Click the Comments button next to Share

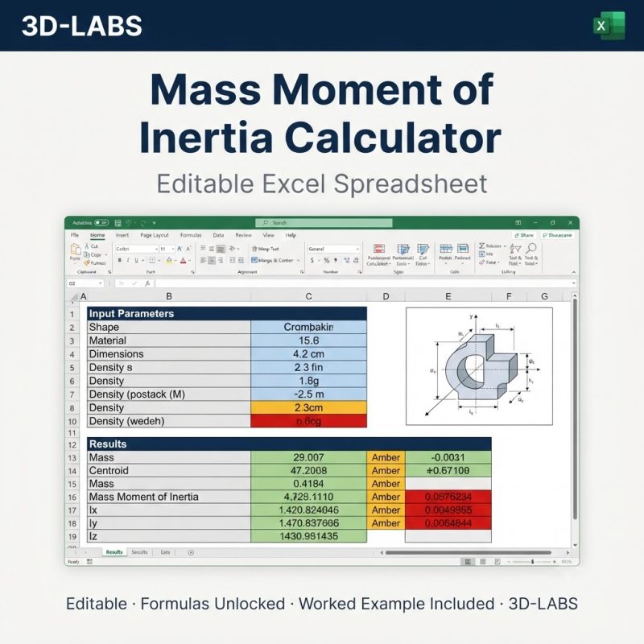[557, 235]
